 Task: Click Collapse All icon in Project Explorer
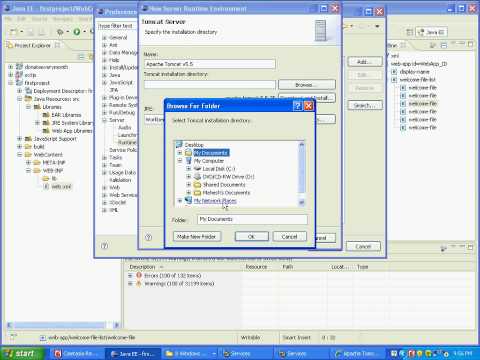(81, 57)
